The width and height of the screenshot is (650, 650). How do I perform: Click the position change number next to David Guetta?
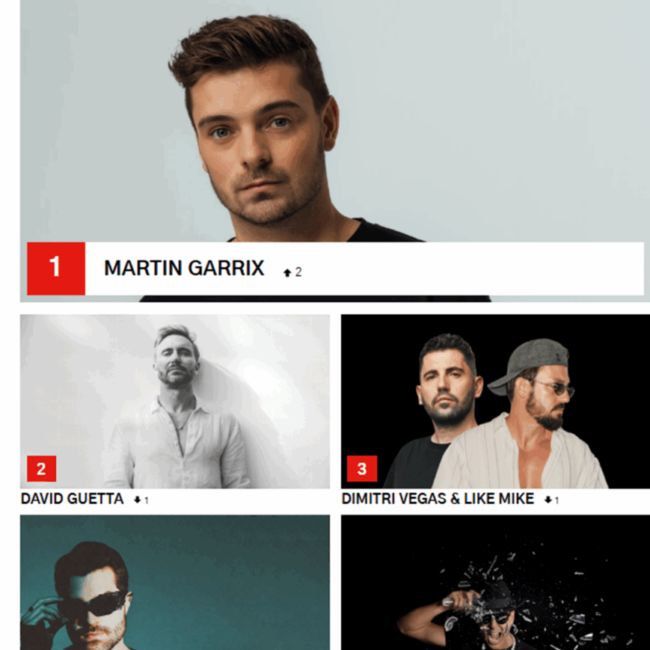coord(146,500)
